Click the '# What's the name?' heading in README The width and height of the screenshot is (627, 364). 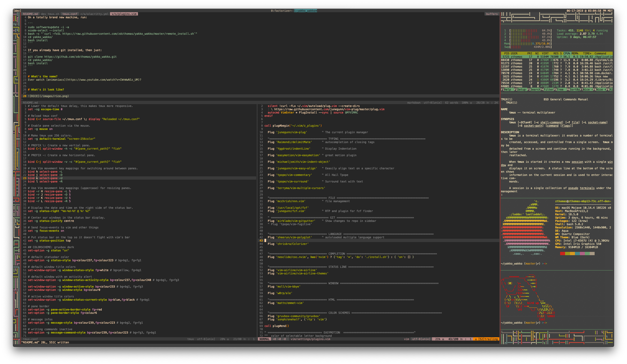pyautogui.click(x=42, y=76)
